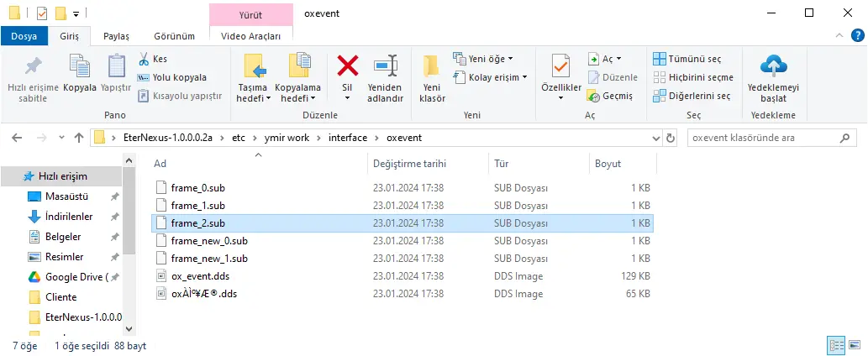The width and height of the screenshot is (868, 356).
Task: Navigate back with left arrow
Action: pos(17,138)
